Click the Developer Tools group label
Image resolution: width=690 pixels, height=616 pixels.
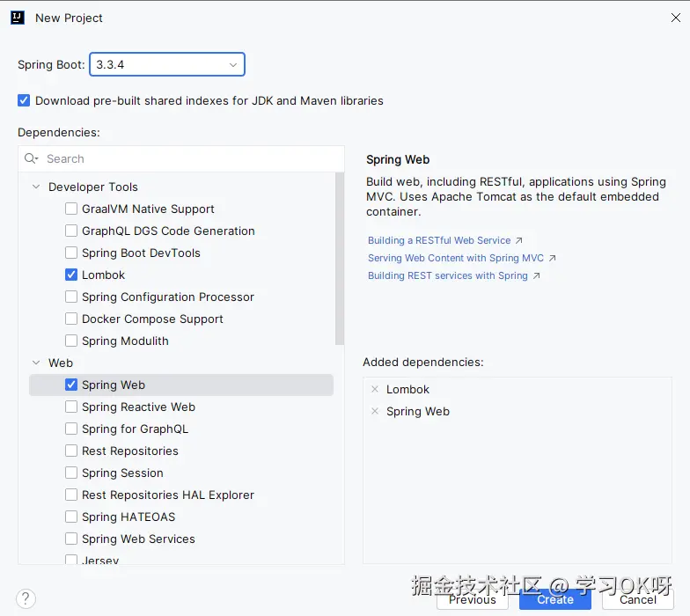[93, 187]
